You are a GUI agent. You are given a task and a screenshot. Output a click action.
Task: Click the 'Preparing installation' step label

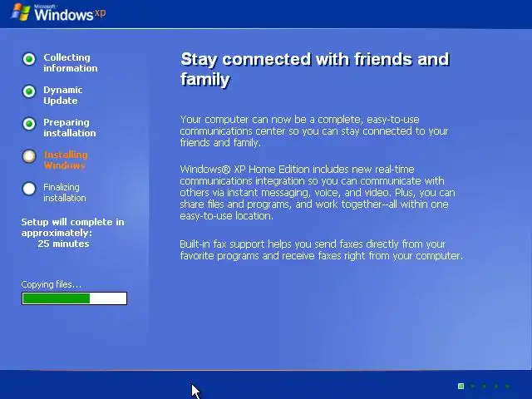(70, 127)
